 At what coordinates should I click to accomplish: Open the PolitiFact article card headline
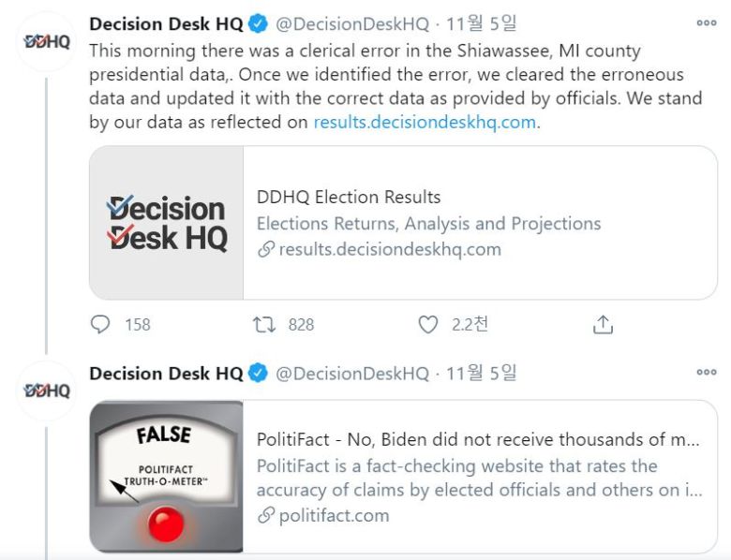click(478, 439)
